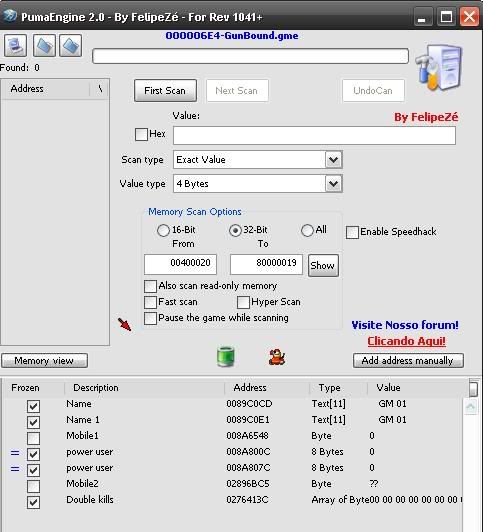Select the Mobile1 description text
The width and height of the screenshot is (483, 532).
82,436
